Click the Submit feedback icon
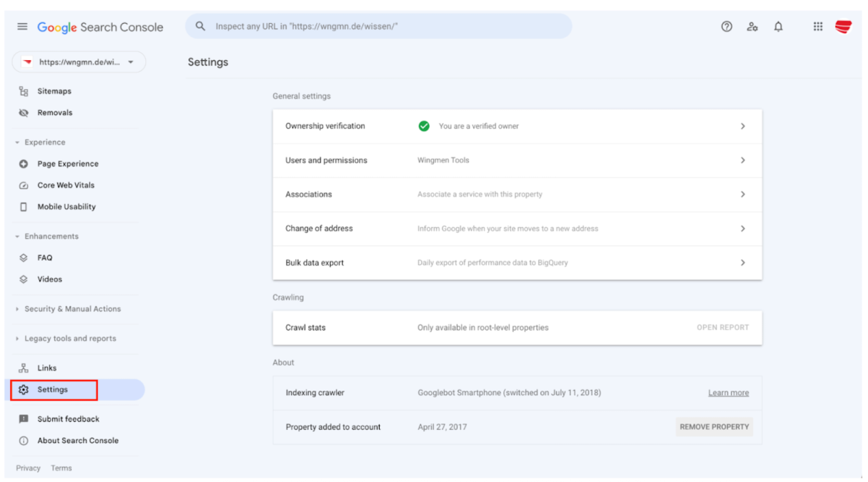The height and width of the screenshot is (482, 868). pyautogui.click(x=22, y=418)
